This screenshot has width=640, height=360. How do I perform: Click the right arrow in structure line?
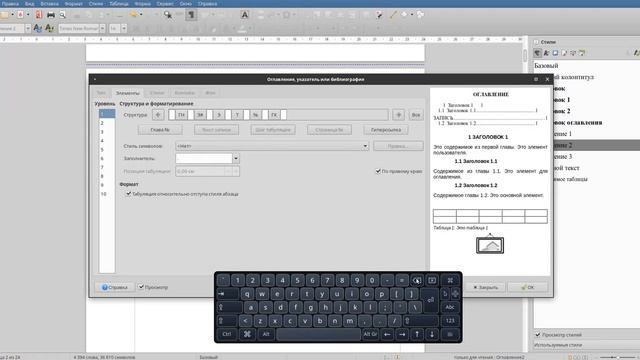click(x=398, y=115)
